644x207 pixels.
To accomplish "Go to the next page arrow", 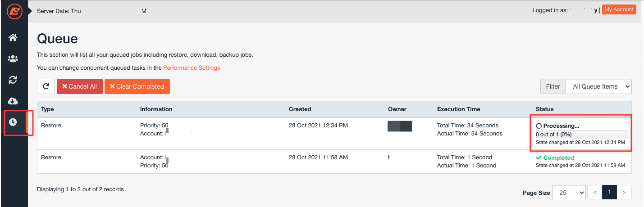I will tap(624, 193).
